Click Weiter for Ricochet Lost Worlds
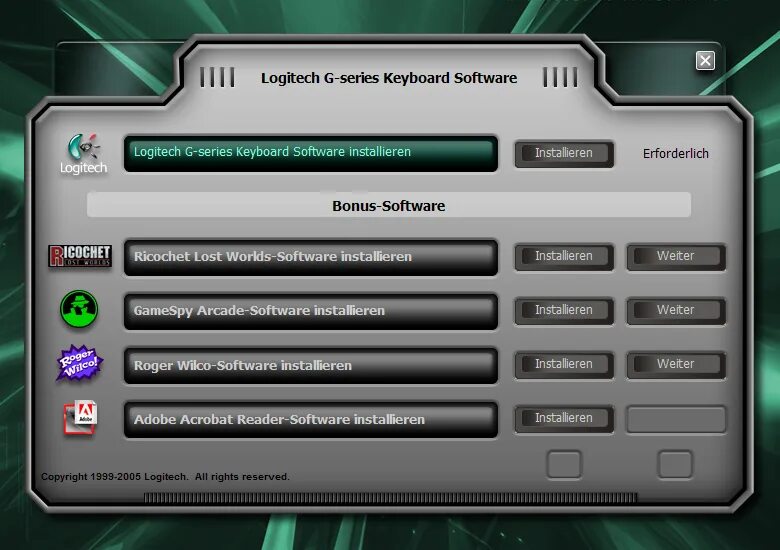The height and width of the screenshot is (550, 780). (x=676, y=257)
